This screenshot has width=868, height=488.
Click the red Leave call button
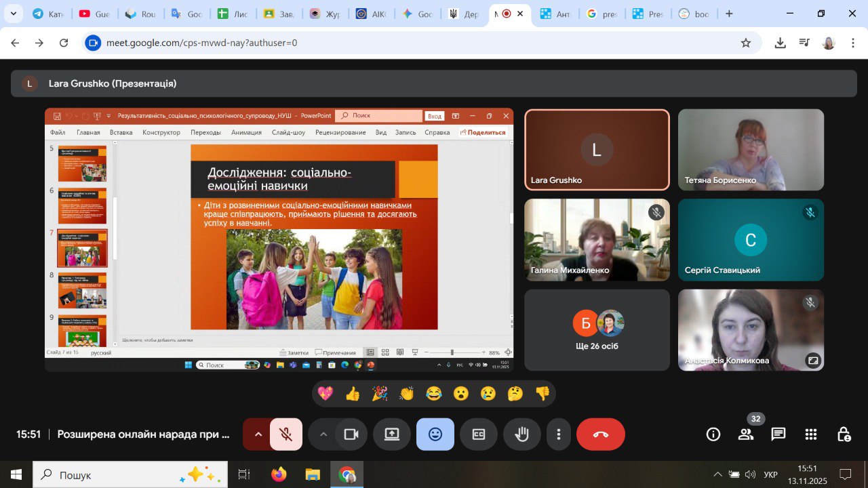[600, 434]
